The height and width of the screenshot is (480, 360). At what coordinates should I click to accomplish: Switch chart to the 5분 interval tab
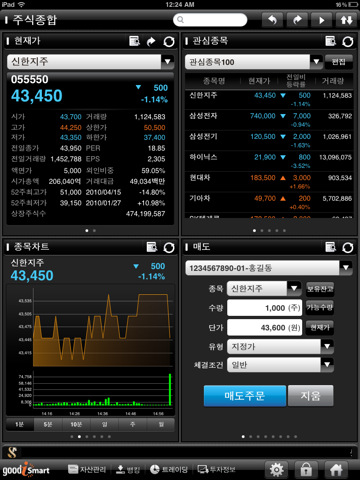48,424
